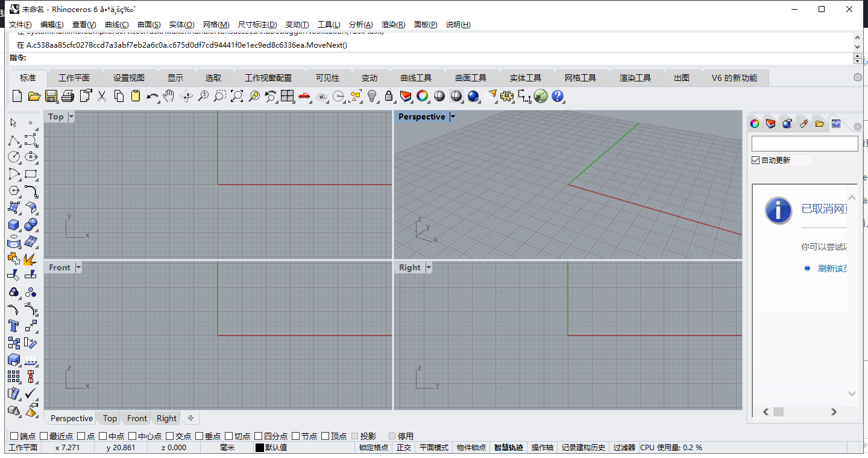
Task: Click the black 默认值 layer color swatch
Action: [260, 448]
